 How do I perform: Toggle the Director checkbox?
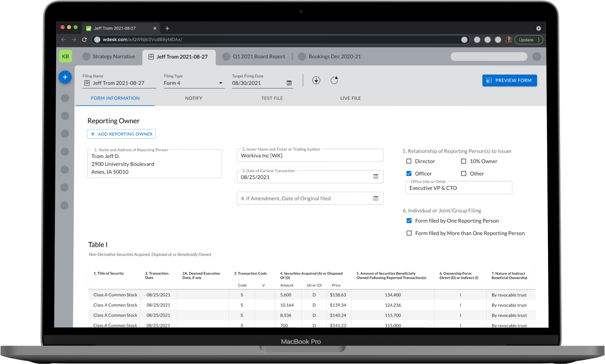[x=409, y=161]
